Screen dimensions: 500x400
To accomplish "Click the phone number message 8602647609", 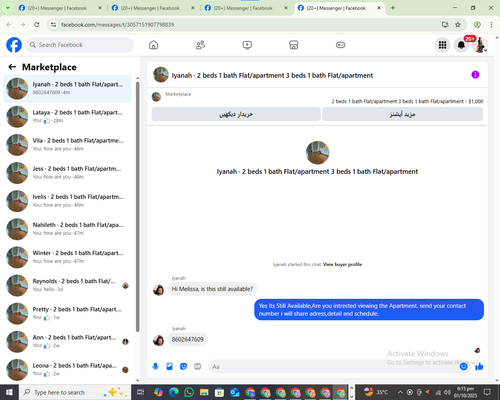I will click(x=187, y=339).
